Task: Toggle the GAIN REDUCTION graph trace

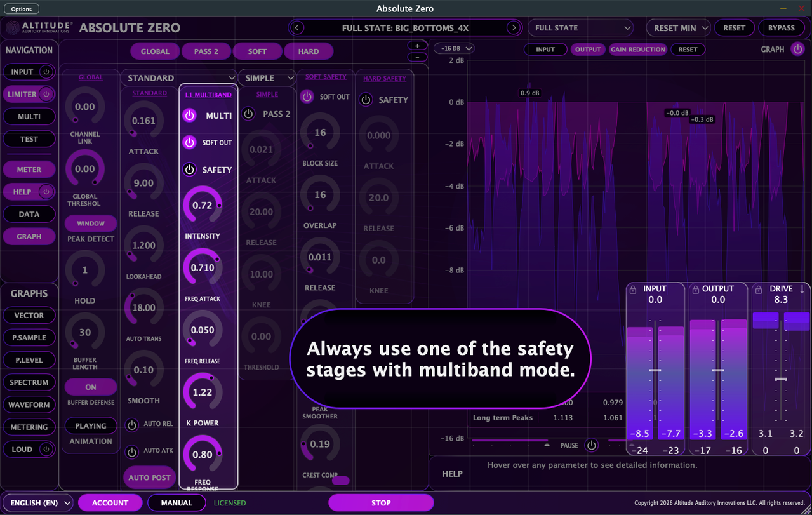Action: (637, 49)
